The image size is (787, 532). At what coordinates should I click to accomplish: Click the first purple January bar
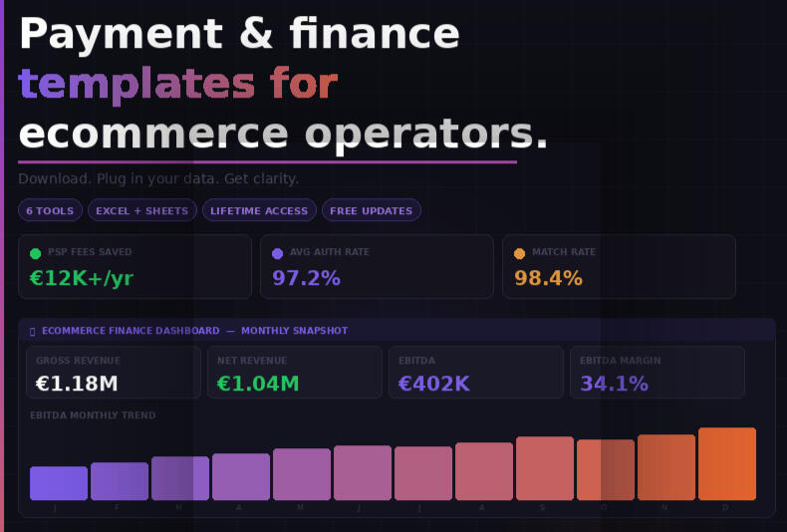(59, 483)
